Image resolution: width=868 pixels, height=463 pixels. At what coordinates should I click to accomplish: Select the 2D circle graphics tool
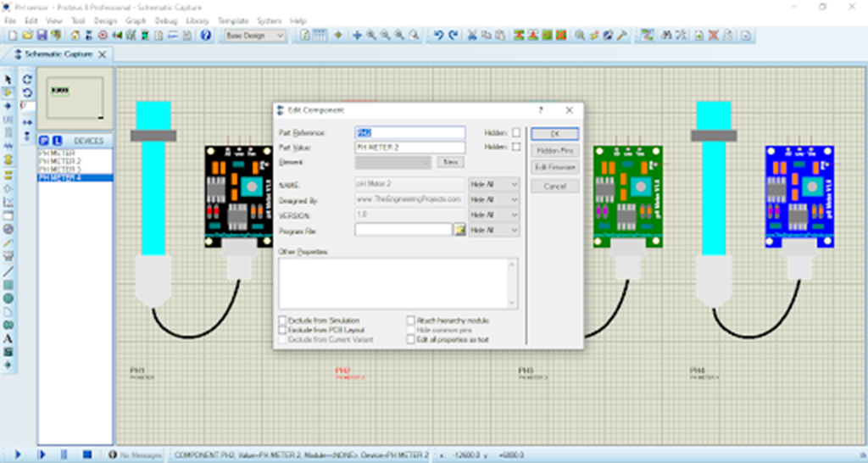[x=8, y=298]
